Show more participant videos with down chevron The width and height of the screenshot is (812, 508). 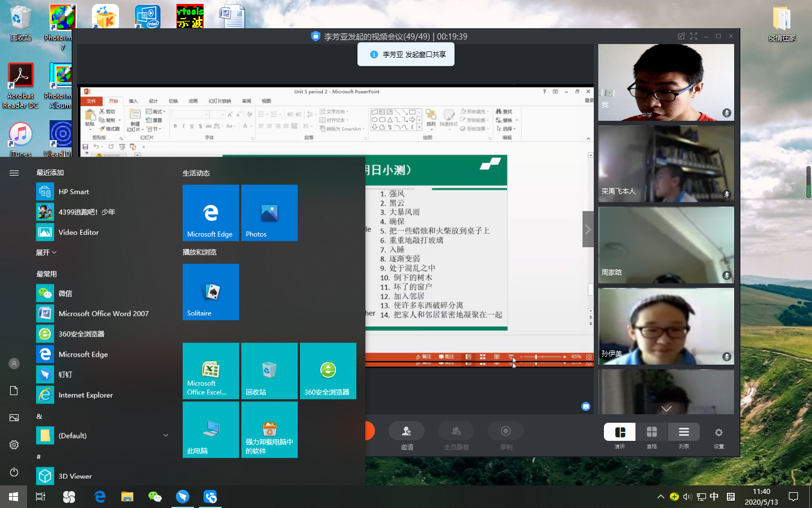(667, 409)
